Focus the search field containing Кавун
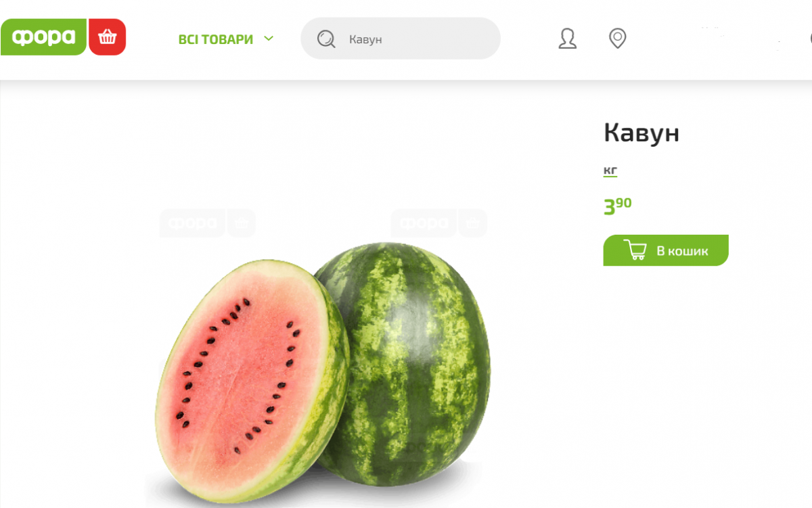Image resolution: width=812 pixels, height=508 pixels. [x=401, y=39]
